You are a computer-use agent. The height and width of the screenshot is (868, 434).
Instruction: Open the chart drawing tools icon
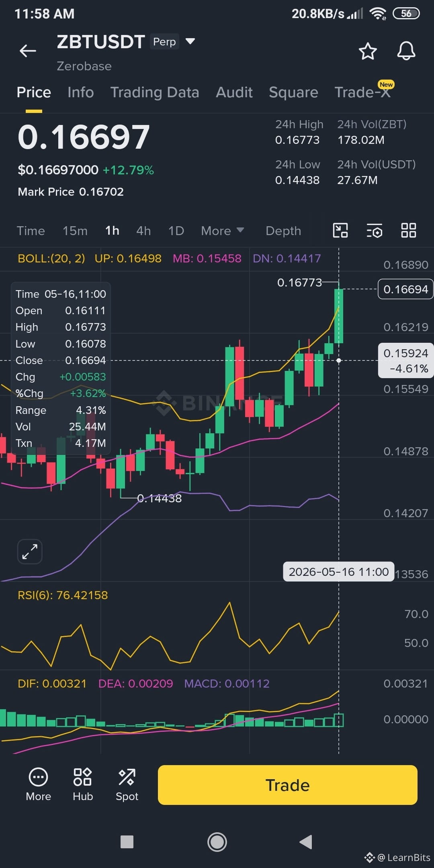point(340,231)
